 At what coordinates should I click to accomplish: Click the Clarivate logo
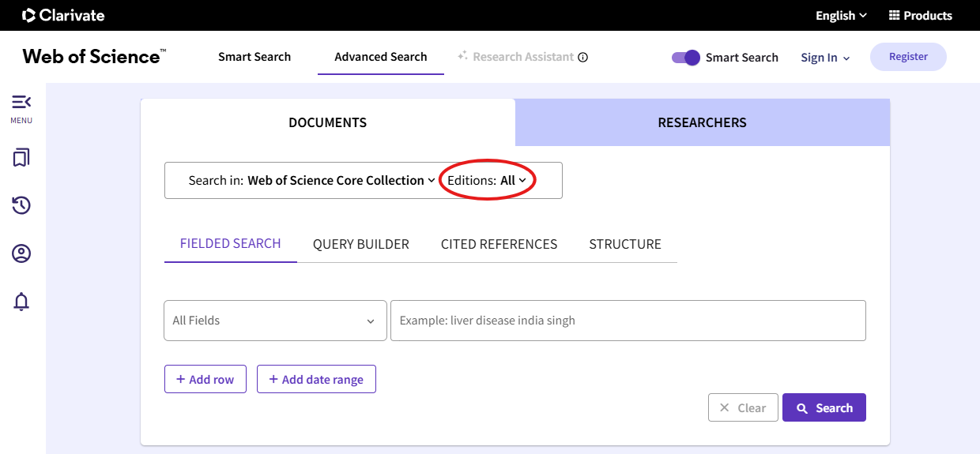tap(63, 15)
